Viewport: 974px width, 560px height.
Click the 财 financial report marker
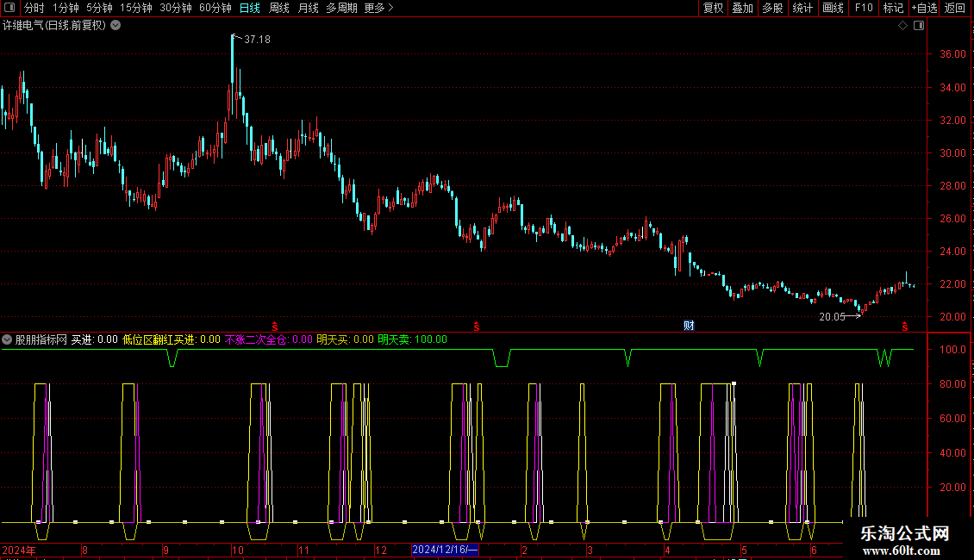coord(689,326)
